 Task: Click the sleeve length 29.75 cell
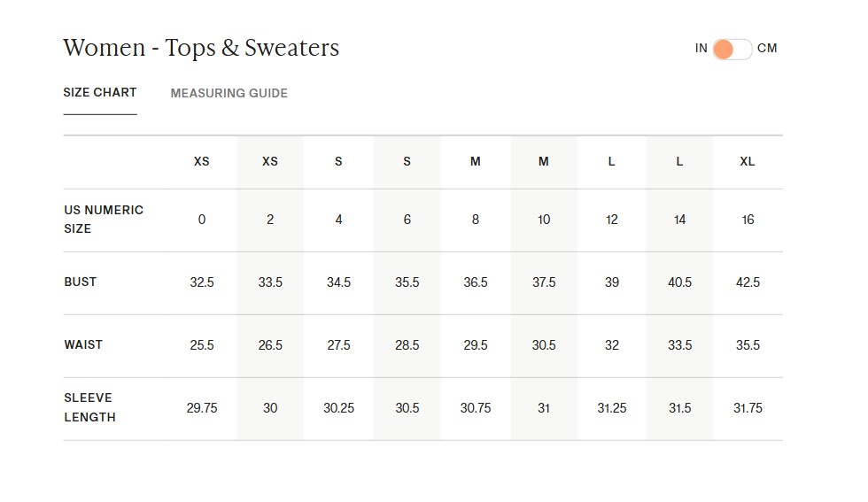[202, 408]
